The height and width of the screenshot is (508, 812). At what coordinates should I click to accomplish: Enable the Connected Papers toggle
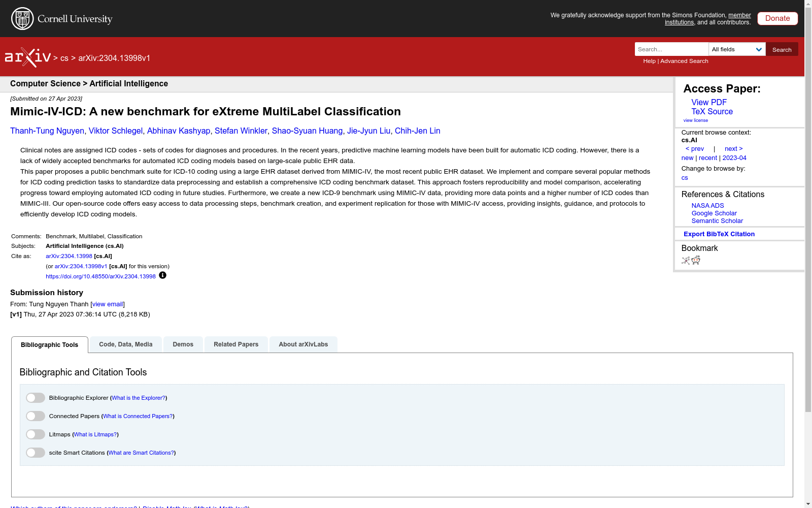tap(36, 416)
